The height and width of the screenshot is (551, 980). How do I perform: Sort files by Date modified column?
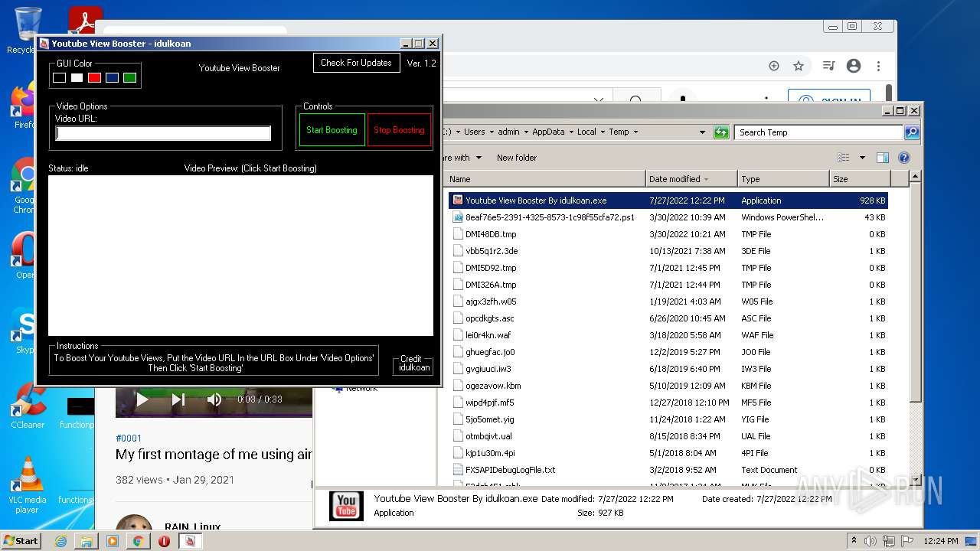pos(691,179)
